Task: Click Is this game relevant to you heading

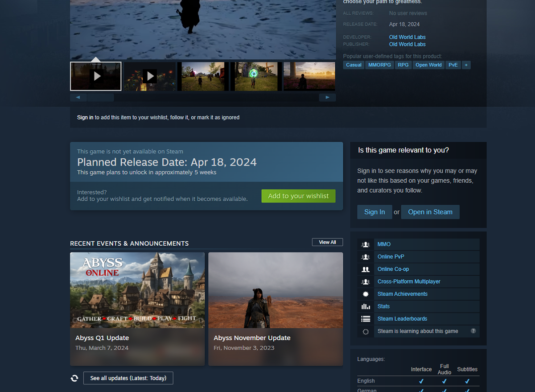Action: 403,150
